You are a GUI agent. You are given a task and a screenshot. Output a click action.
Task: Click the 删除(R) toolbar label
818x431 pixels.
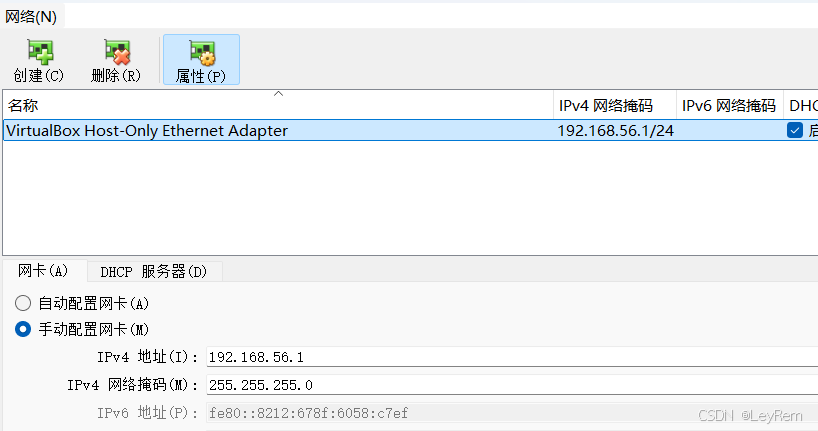(116, 76)
